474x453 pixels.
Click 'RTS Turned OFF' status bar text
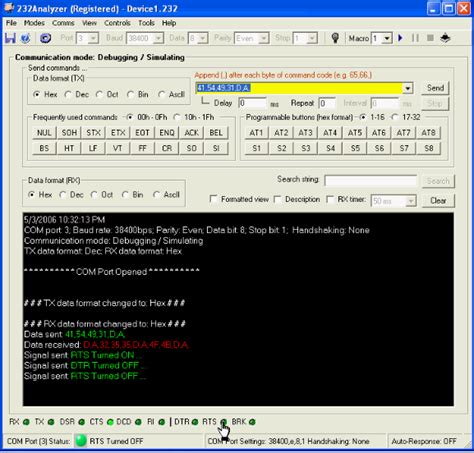[116, 441]
